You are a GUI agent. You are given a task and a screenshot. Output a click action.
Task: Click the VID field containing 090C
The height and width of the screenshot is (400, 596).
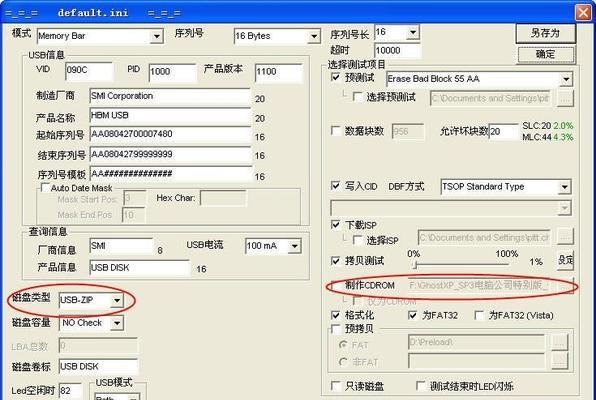[x=89, y=71]
